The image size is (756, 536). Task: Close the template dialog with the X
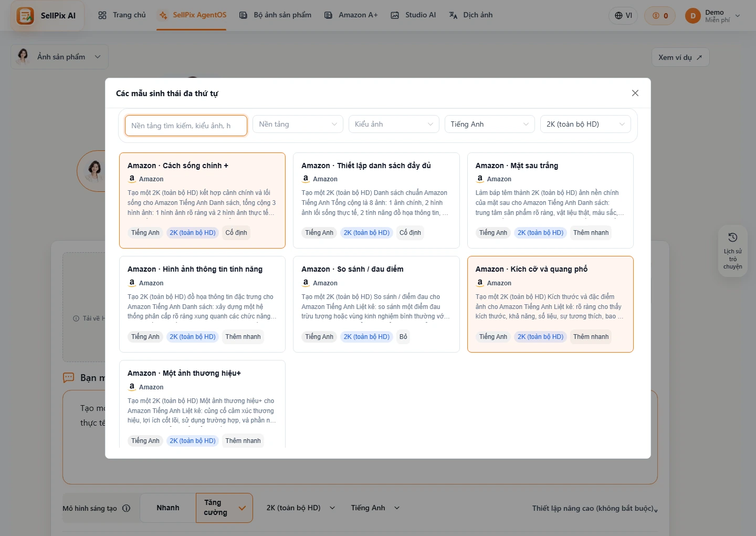pyautogui.click(x=635, y=93)
